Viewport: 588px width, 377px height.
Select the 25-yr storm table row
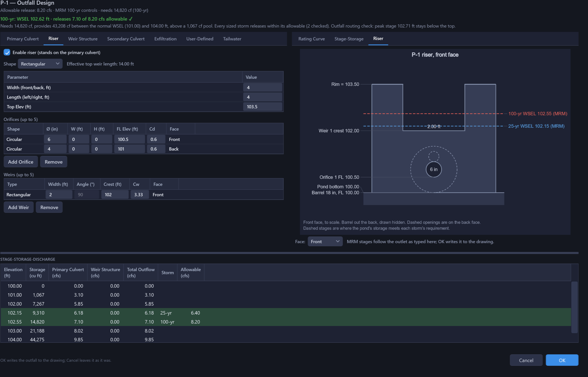(x=286, y=313)
